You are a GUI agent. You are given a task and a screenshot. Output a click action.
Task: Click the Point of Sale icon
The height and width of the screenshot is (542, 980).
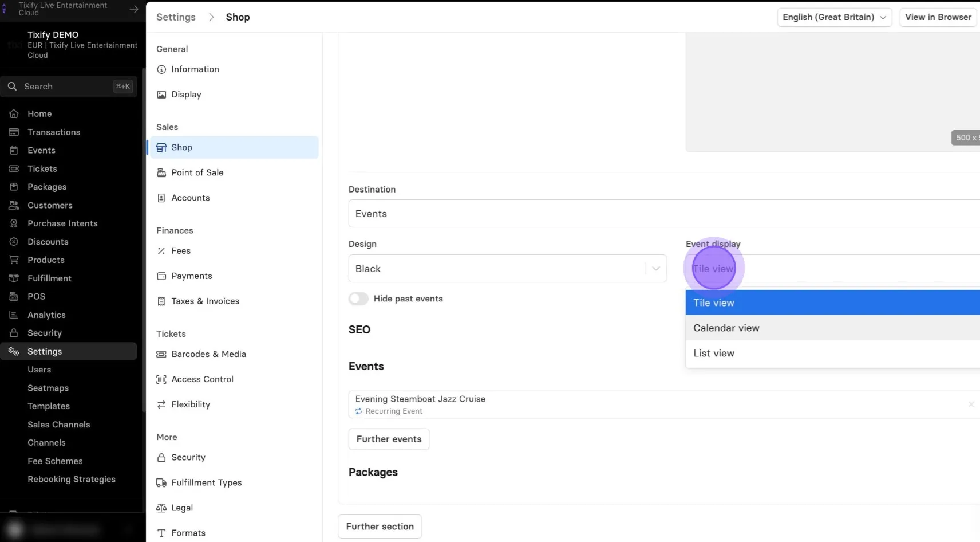161,172
